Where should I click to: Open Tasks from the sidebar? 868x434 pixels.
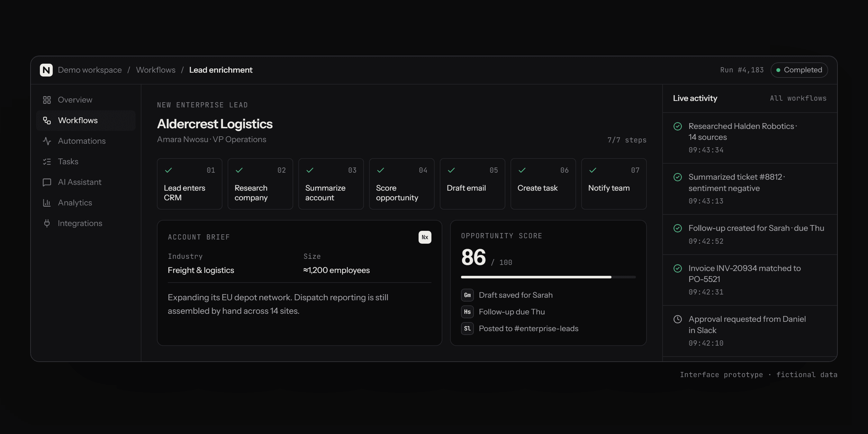click(86, 162)
